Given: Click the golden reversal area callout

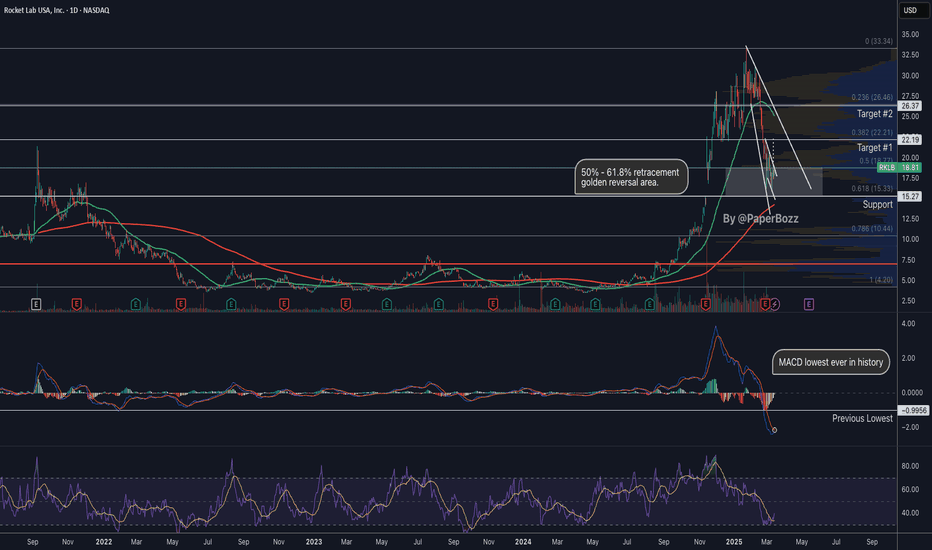Looking at the screenshot, I should point(631,177).
